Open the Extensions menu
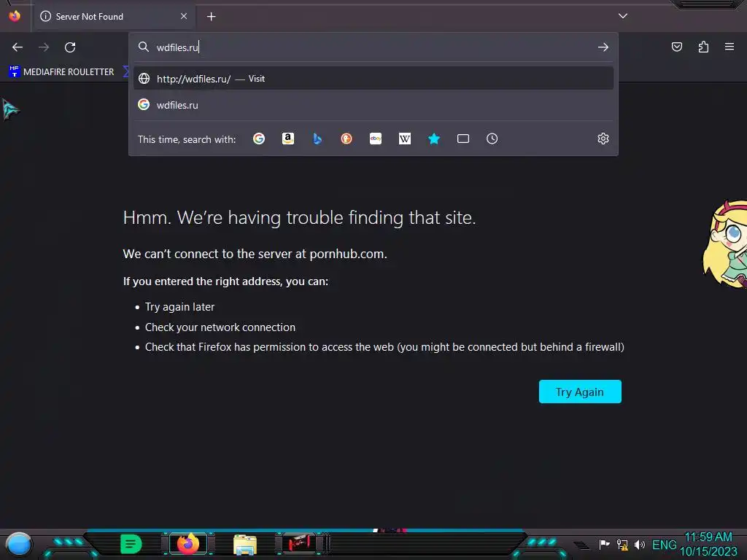 pyautogui.click(x=703, y=47)
